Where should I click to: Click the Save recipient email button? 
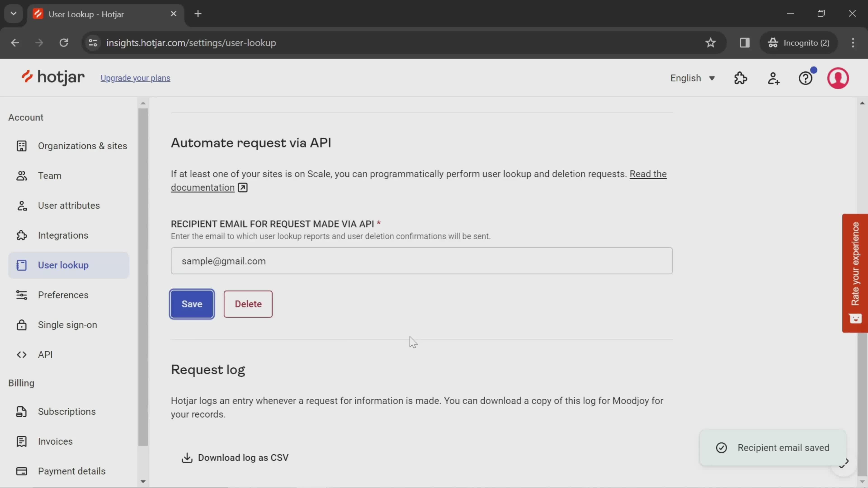click(192, 304)
